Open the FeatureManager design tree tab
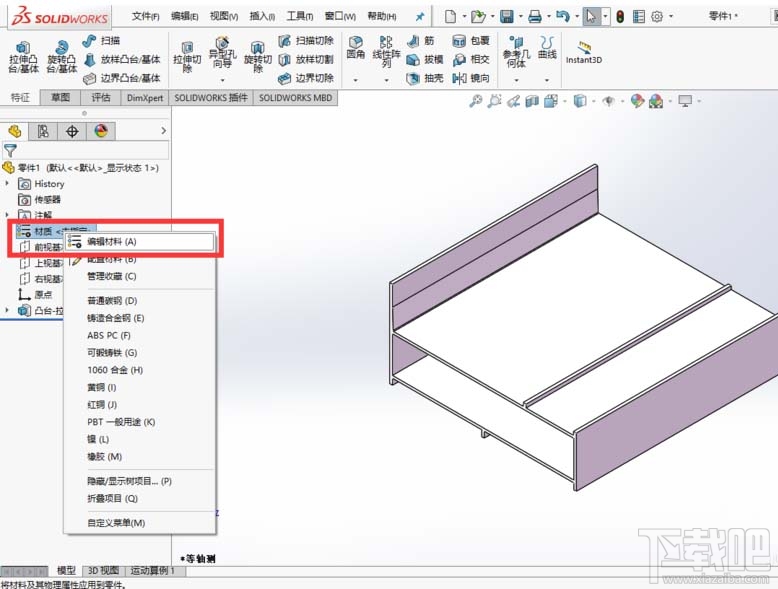 (15, 131)
